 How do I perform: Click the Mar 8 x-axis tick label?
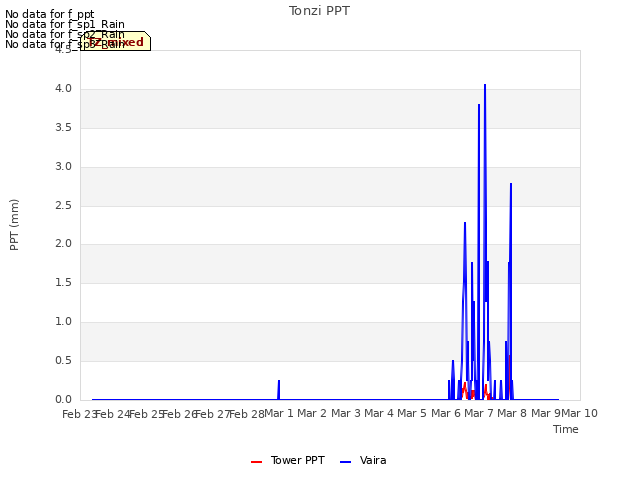pyautogui.click(x=512, y=413)
